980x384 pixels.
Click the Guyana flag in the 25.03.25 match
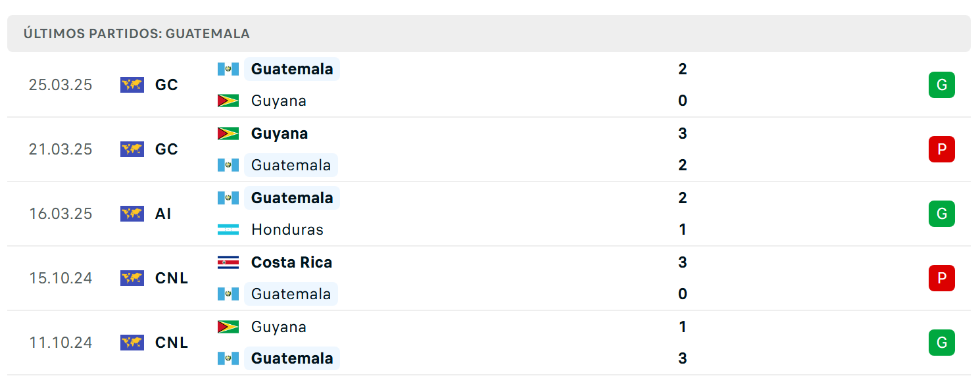[x=228, y=101]
